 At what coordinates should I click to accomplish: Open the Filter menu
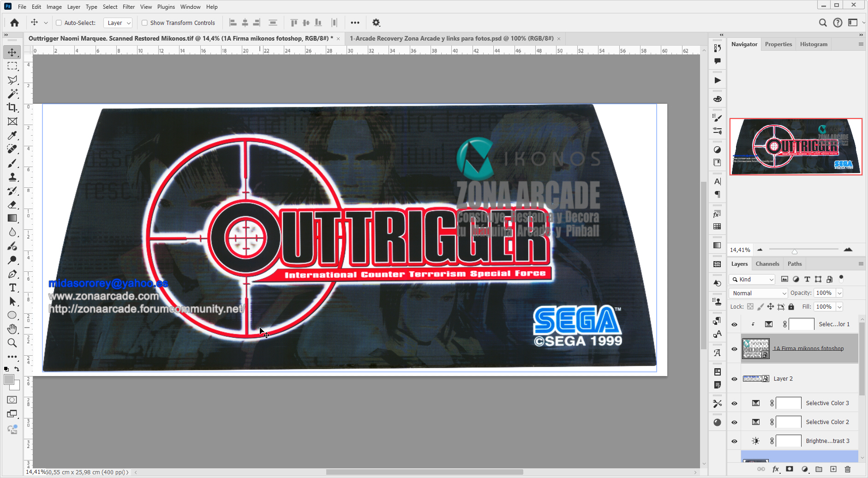coord(129,7)
